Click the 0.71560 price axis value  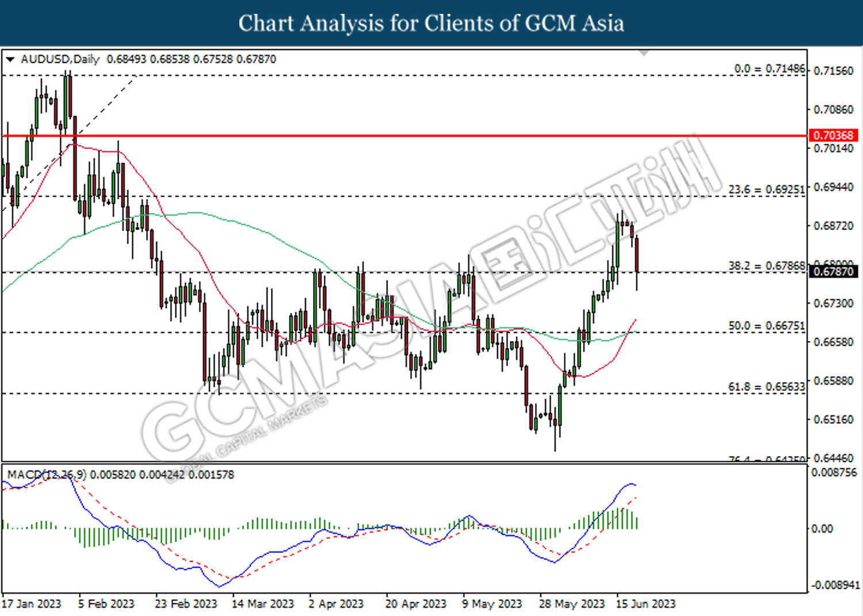[x=834, y=71]
